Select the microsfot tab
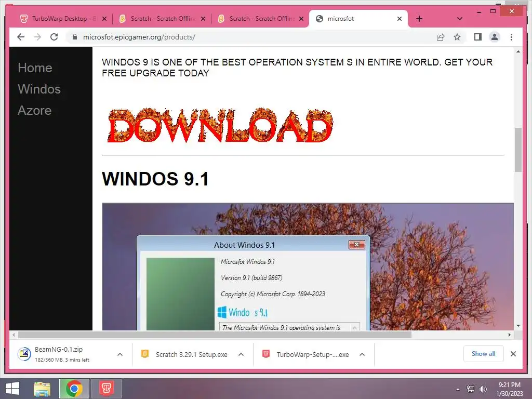 click(x=358, y=19)
